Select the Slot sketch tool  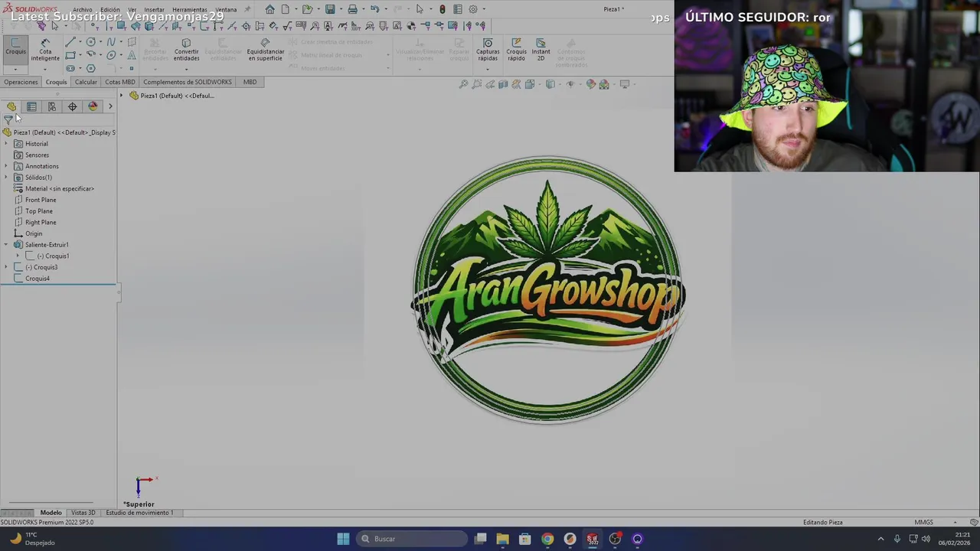tap(70, 68)
